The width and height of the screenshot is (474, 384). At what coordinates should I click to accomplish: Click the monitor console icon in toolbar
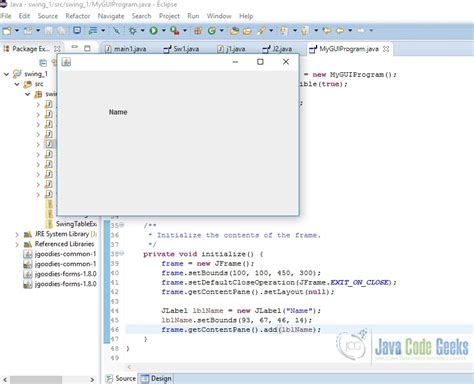tap(77, 31)
